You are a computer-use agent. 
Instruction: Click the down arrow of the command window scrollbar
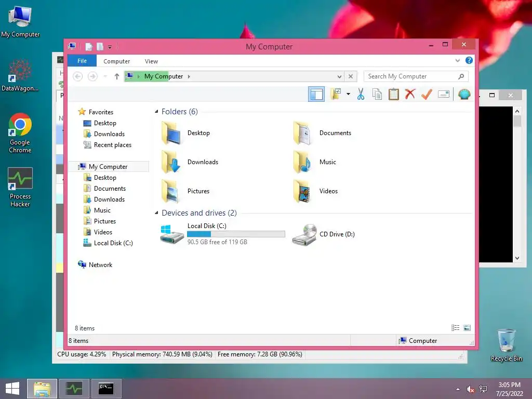coord(517,258)
